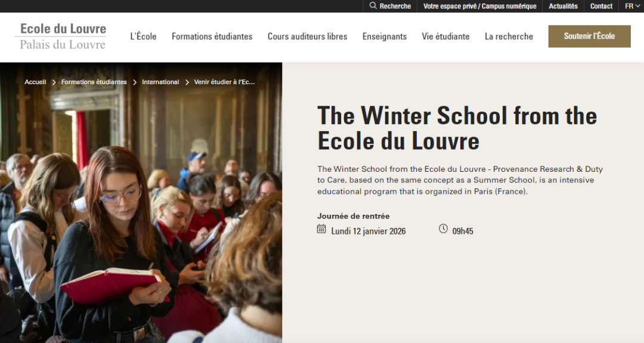Image resolution: width=644 pixels, height=343 pixels.
Task: Click the chevron after Formations étudiantes breadcrumb
Action: click(135, 82)
